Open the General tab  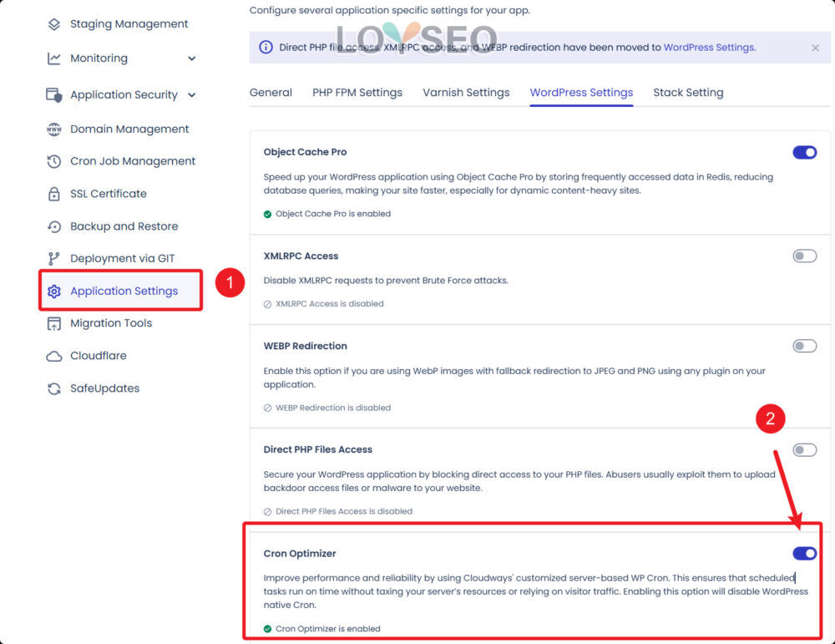click(271, 93)
